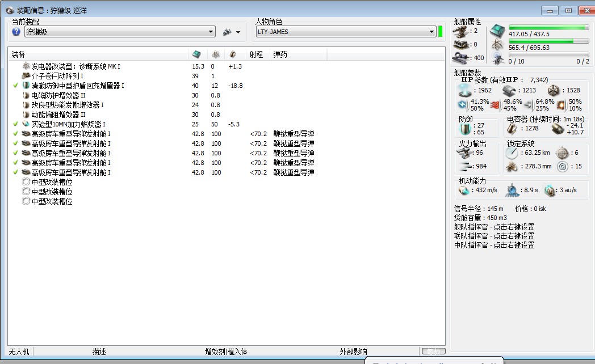Click the capacitor icon showing 1278

click(512, 129)
